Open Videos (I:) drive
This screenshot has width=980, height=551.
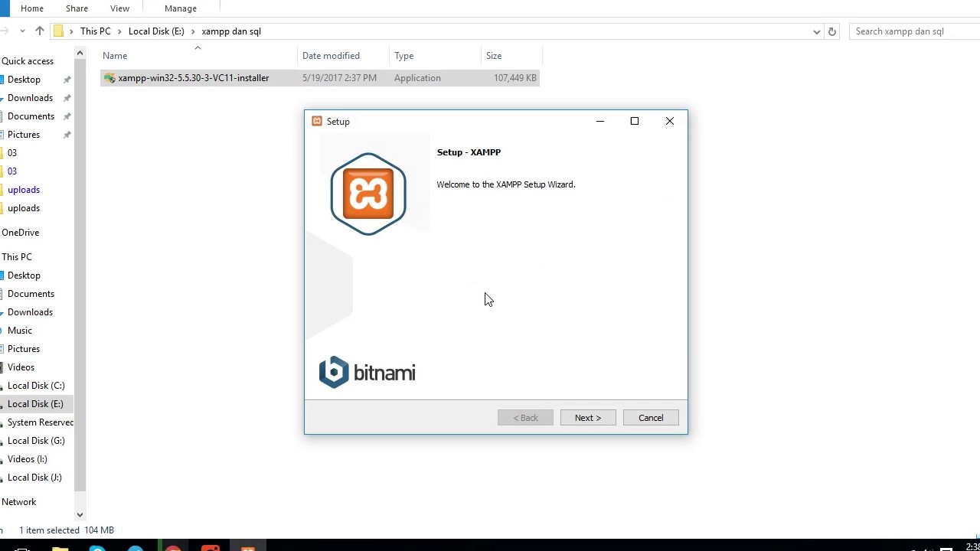[x=27, y=459]
